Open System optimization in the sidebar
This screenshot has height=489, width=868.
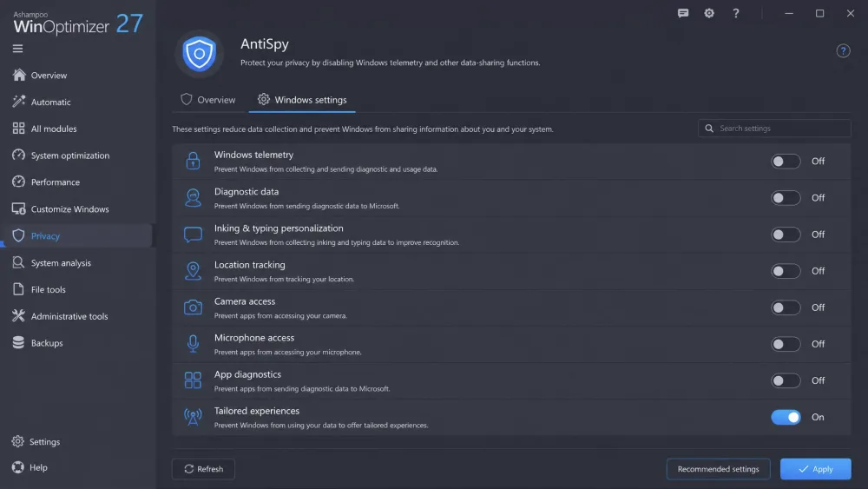coord(76,155)
